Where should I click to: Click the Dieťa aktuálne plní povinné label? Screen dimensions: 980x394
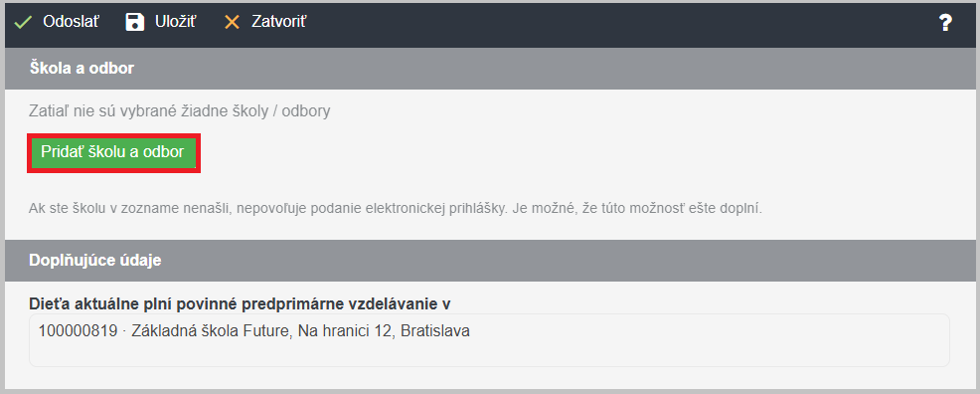tap(240, 303)
